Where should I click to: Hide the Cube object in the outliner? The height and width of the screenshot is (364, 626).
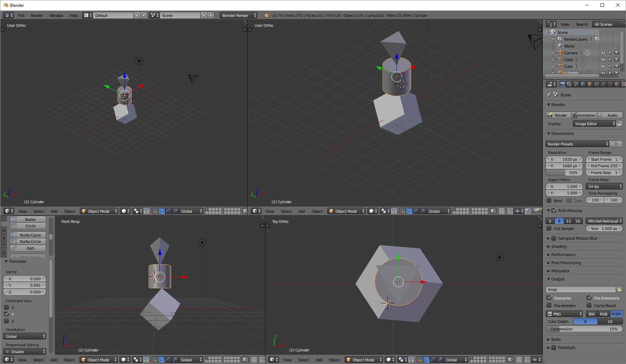coord(603,66)
